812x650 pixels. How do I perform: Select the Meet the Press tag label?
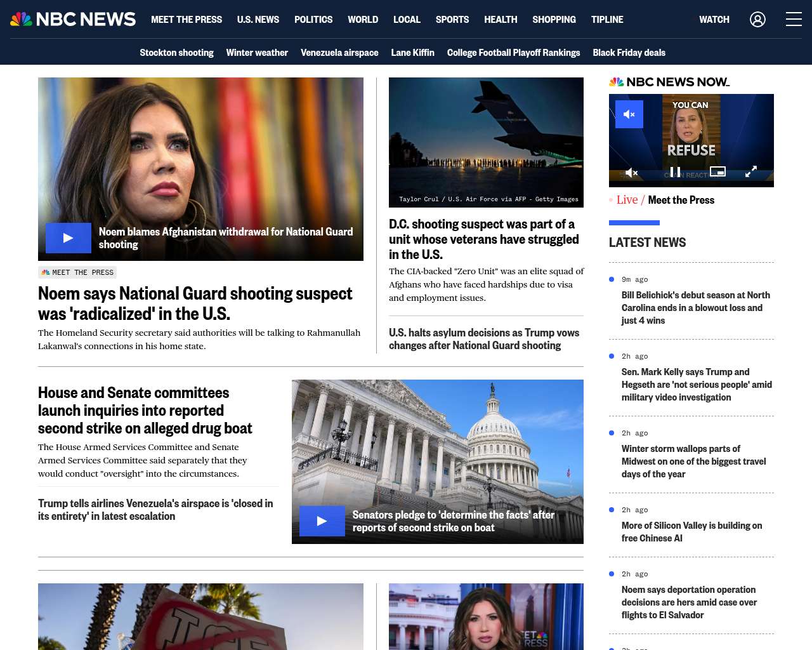click(77, 272)
